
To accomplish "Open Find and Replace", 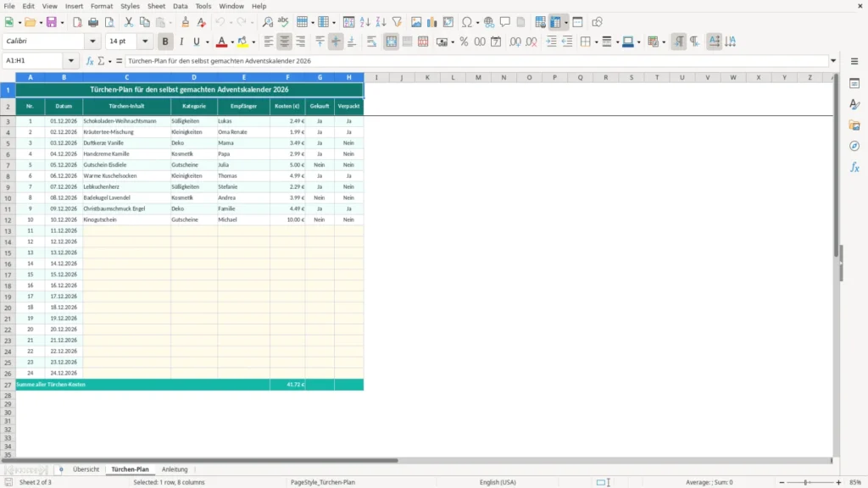I will (x=267, y=22).
